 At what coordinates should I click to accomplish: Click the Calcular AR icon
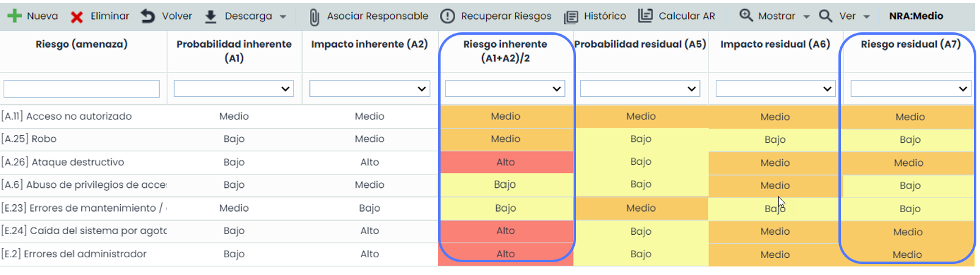pyautogui.click(x=645, y=16)
